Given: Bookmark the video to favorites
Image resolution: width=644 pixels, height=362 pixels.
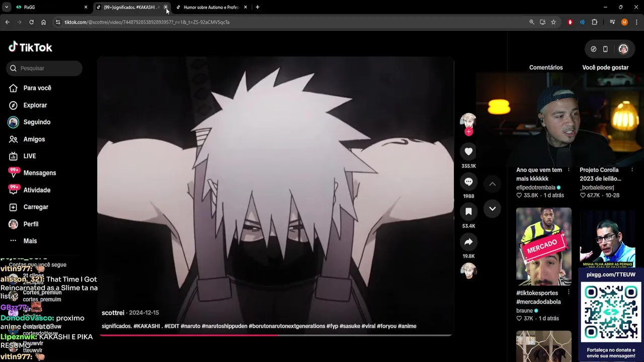Looking at the screenshot, I should (468, 211).
